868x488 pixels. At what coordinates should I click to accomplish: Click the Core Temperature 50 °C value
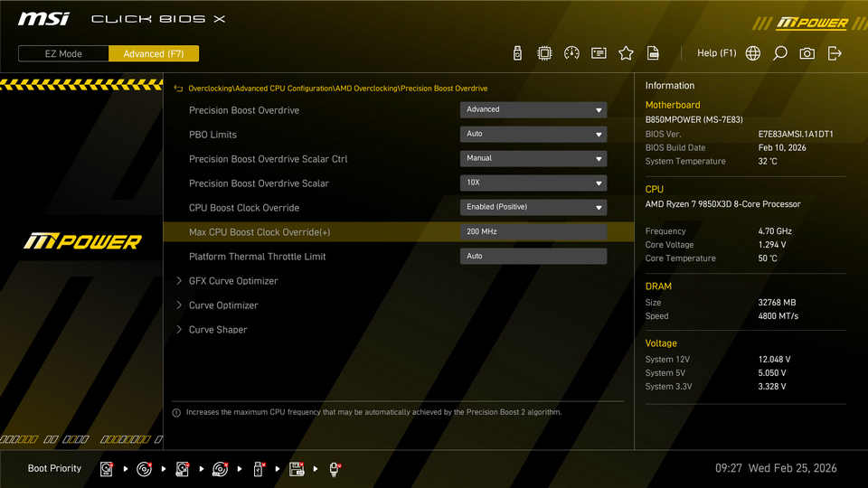click(768, 258)
